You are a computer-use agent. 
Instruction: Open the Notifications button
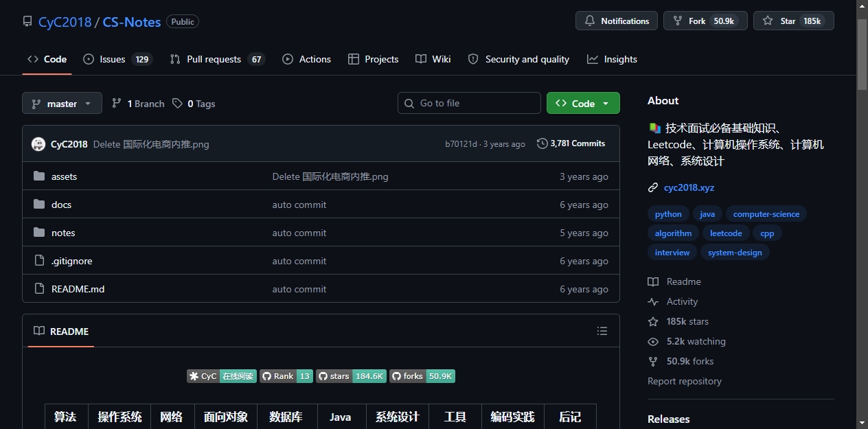tap(617, 21)
